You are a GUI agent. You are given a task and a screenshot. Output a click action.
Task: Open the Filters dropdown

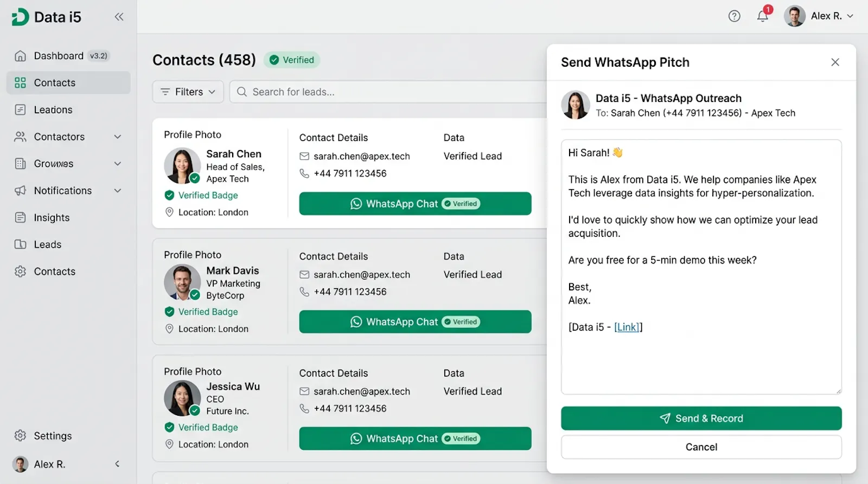[x=188, y=92]
